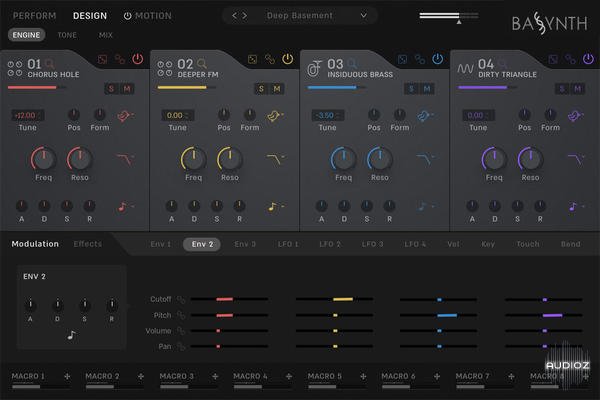Click the Freq knob on layer 03
This screenshot has height=400, width=600.
(343, 158)
